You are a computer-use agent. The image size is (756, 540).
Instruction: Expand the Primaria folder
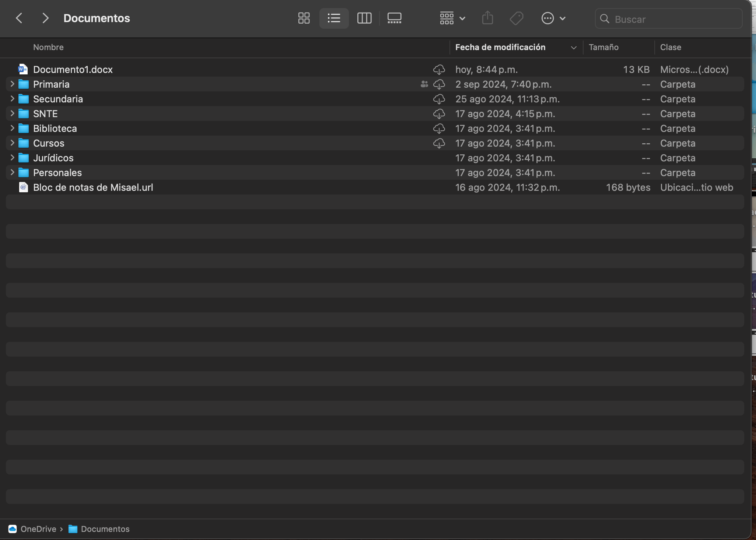pyautogui.click(x=12, y=84)
